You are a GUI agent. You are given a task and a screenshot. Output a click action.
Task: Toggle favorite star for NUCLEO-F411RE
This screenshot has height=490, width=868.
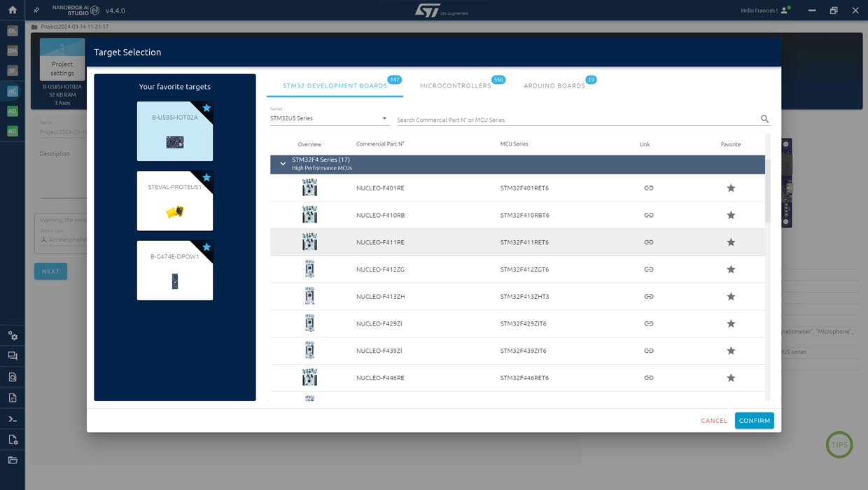[731, 242]
